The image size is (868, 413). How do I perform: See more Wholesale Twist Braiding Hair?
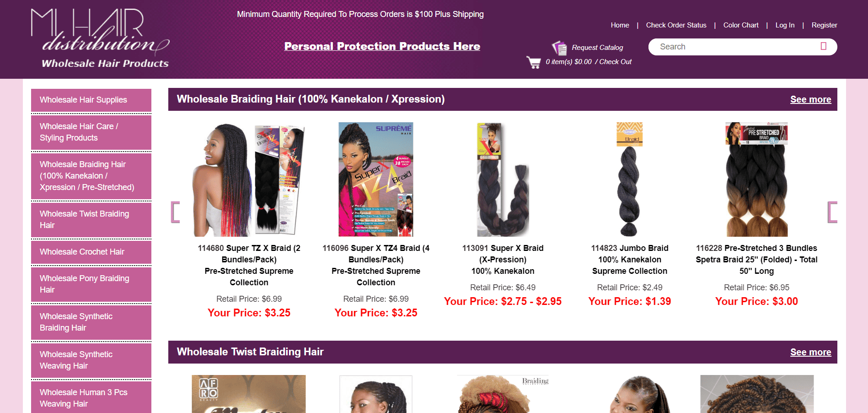click(810, 352)
